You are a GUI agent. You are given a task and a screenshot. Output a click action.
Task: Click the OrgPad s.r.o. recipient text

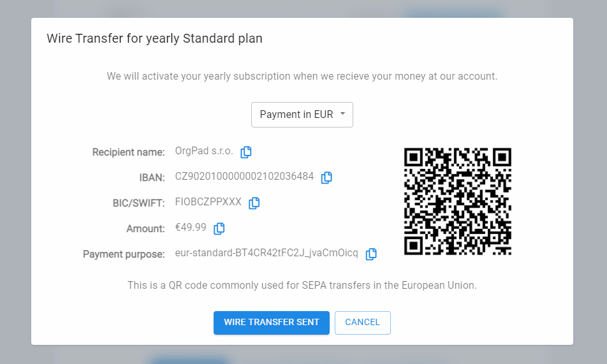click(204, 151)
